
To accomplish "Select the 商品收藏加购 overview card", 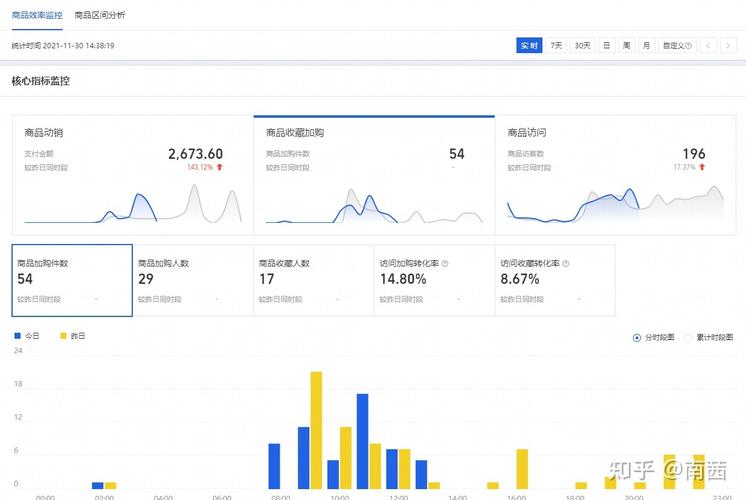I will [374, 175].
